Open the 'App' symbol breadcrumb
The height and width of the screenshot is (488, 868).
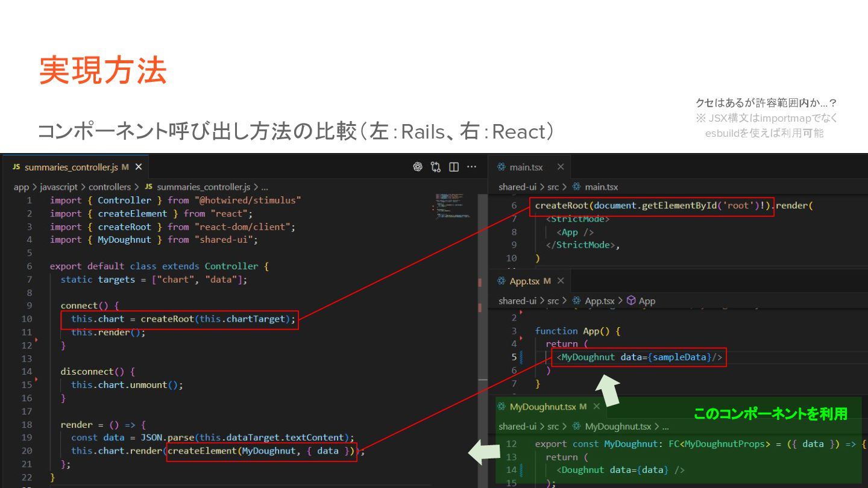pos(647,301)
